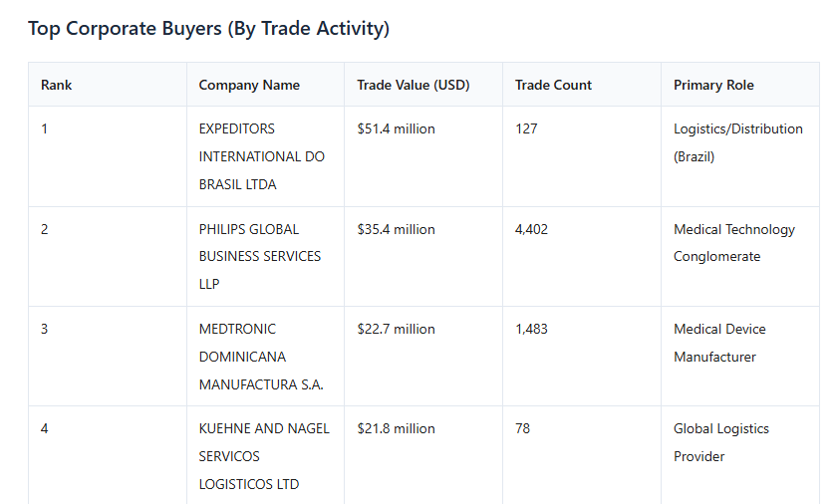Select the $35.4 million trade value

point(397,230)
